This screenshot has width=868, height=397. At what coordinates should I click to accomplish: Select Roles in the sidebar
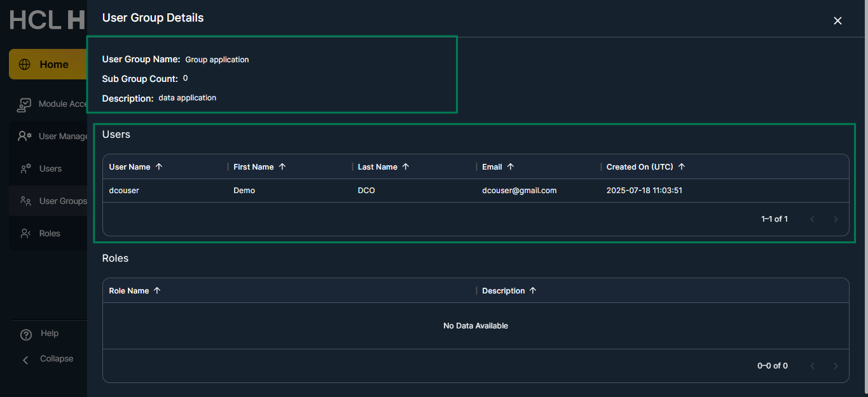coord(48,233)
